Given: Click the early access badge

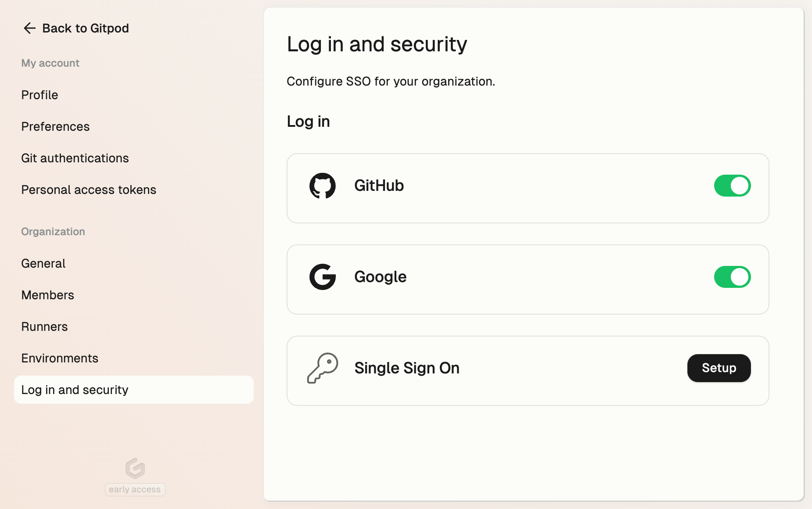Looking at the screenshot, I should tap(135, 489).
